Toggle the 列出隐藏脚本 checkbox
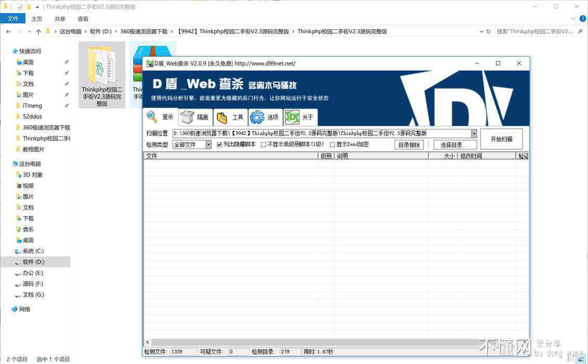 click(219, 145)
